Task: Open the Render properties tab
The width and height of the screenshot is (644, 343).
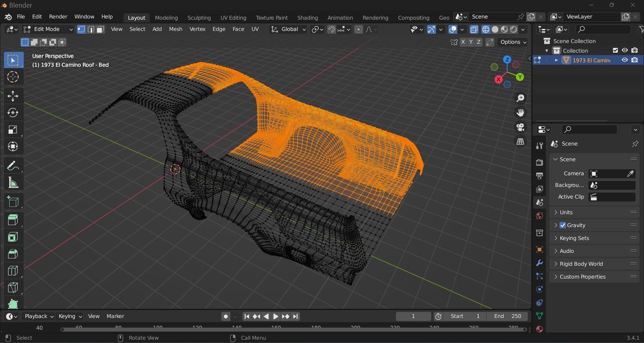Action: [x=539, y=162]
